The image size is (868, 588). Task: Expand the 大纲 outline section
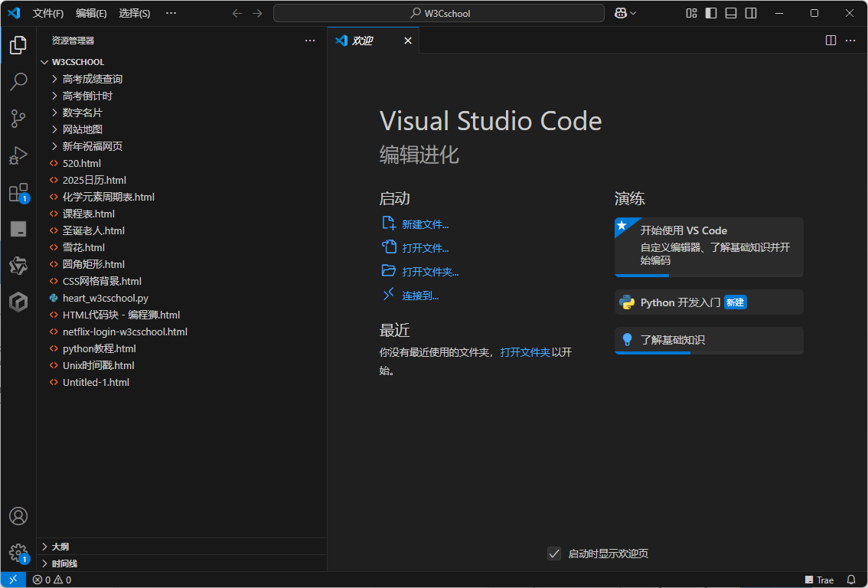181,547
